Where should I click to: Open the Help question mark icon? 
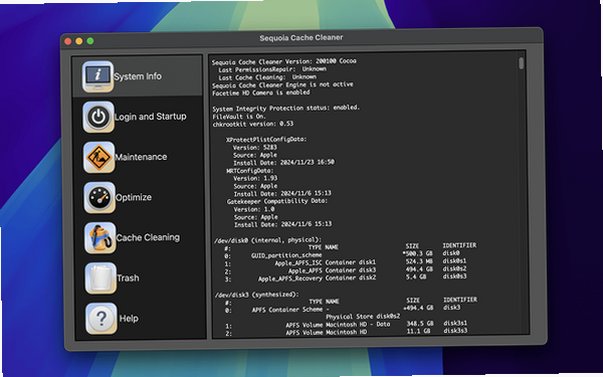pyautogui.click(x=101, y=319)
